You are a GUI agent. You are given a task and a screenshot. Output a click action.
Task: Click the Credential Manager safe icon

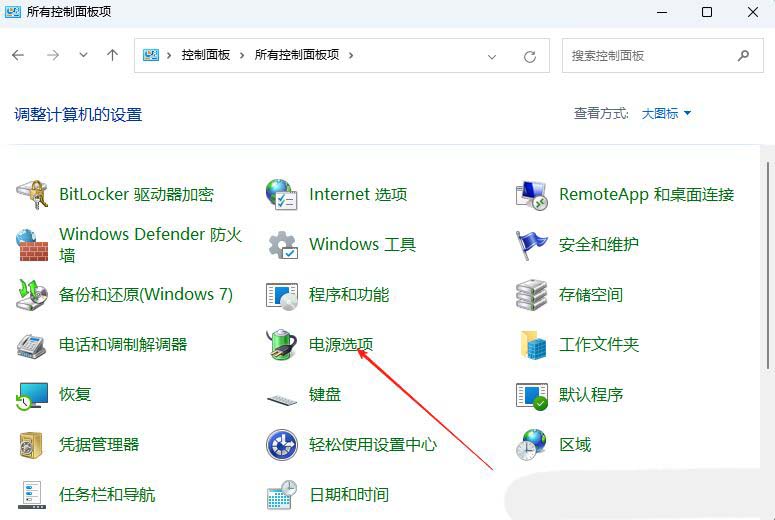[31, 445]
